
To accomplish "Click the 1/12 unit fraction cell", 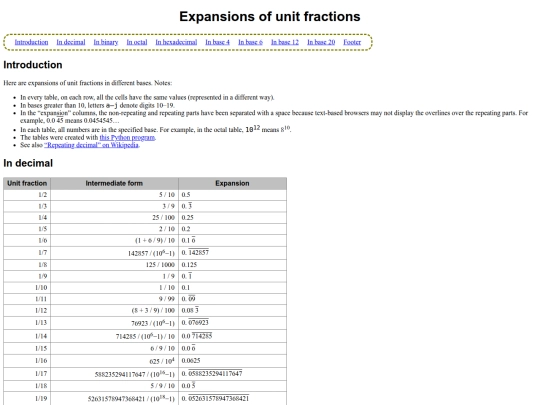I will tap(27, 310).
